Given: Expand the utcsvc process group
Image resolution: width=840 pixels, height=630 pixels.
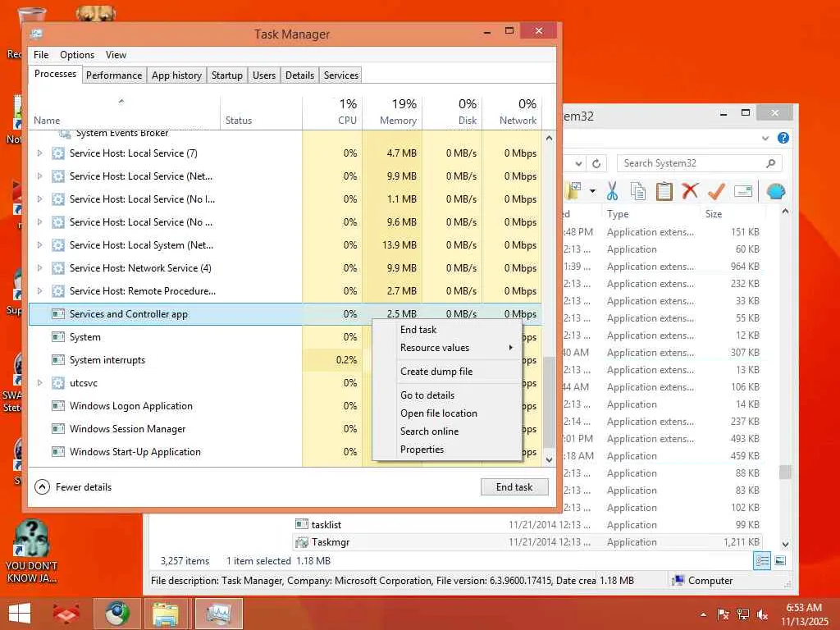Looking at the screenshot, I should [39, 383].
